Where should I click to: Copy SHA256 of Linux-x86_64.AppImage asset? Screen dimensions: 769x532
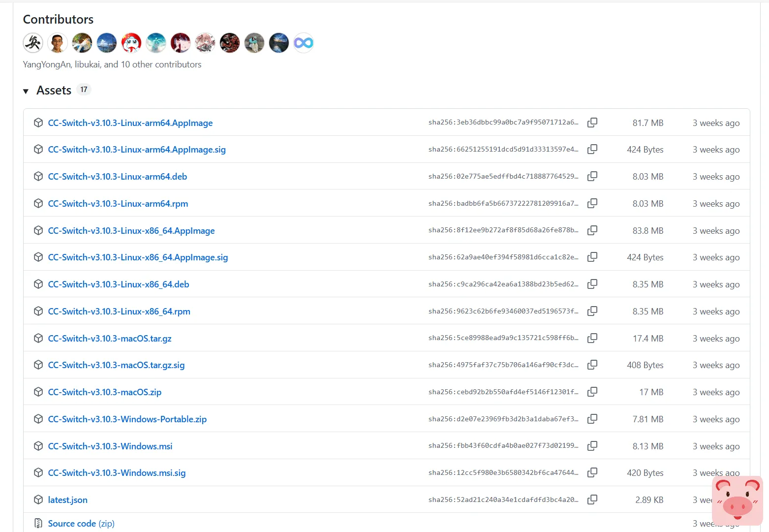click(x=592, y=230)
